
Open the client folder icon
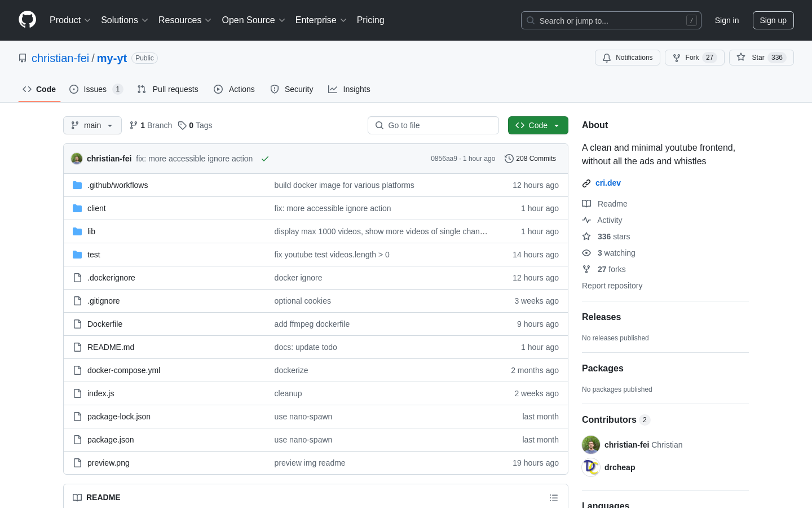[77, 208]
